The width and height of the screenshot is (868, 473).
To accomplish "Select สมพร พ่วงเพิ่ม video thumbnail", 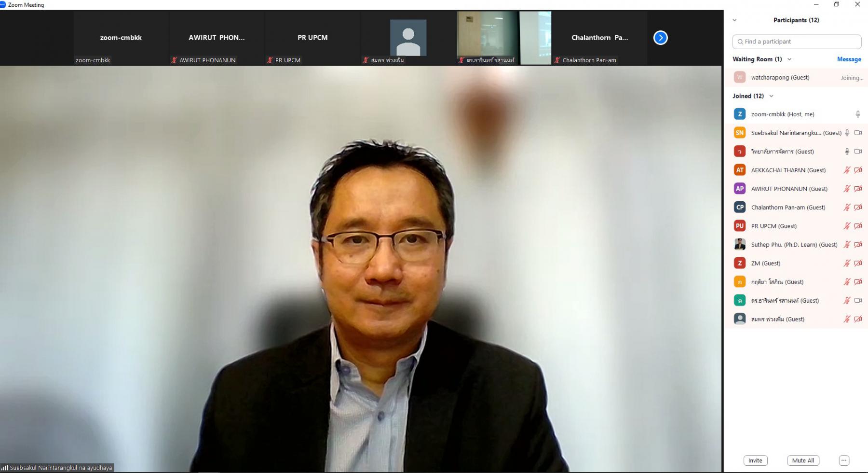I will pos(408,38).
